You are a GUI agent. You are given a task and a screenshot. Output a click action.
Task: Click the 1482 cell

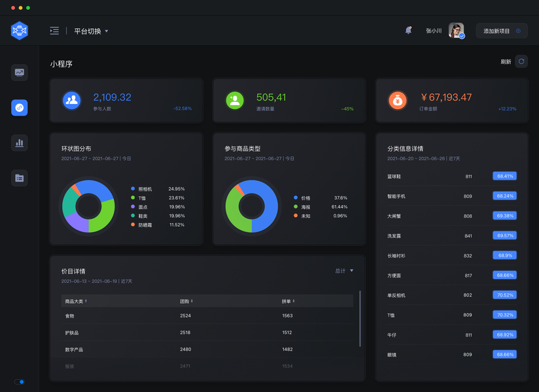tap(287, 349)
